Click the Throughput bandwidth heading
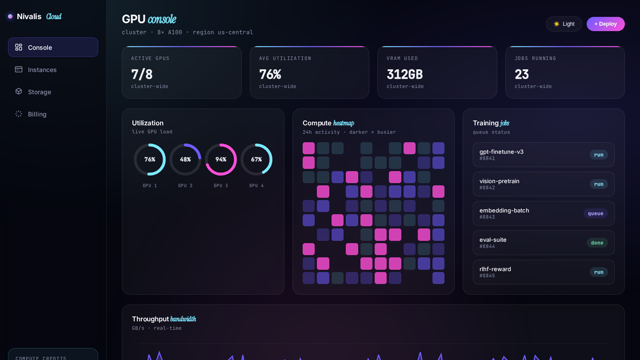 click(164, 319)
